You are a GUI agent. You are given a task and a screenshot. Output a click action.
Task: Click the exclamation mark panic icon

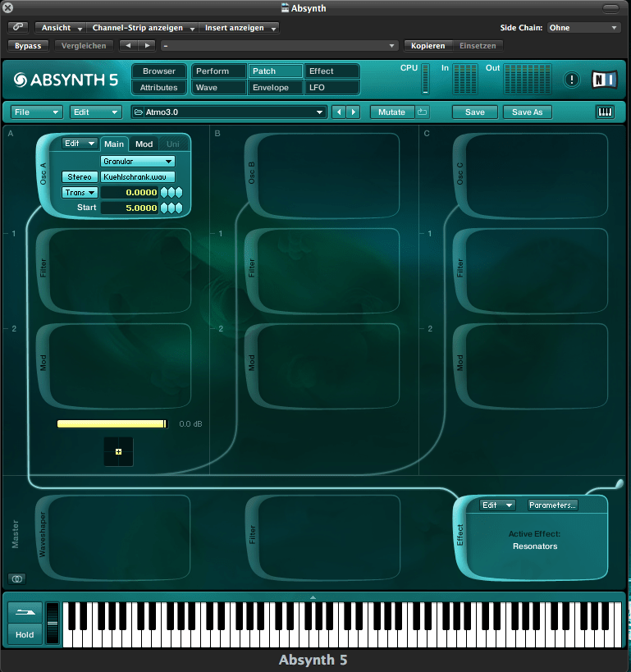coord(572,80)
